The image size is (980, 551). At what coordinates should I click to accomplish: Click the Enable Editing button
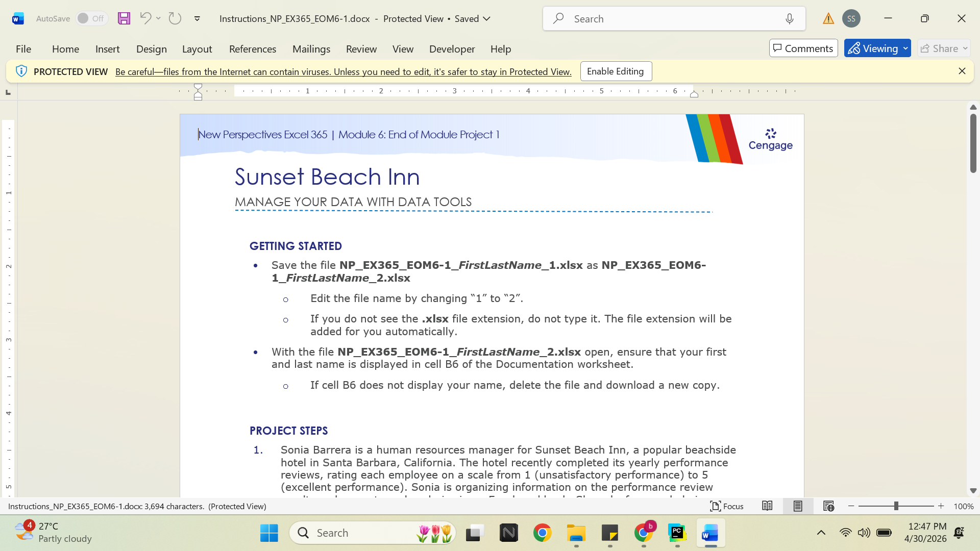[616, 71]
